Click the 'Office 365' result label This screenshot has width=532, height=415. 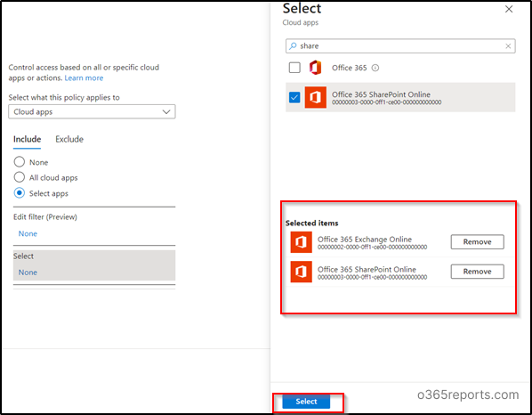350,68
